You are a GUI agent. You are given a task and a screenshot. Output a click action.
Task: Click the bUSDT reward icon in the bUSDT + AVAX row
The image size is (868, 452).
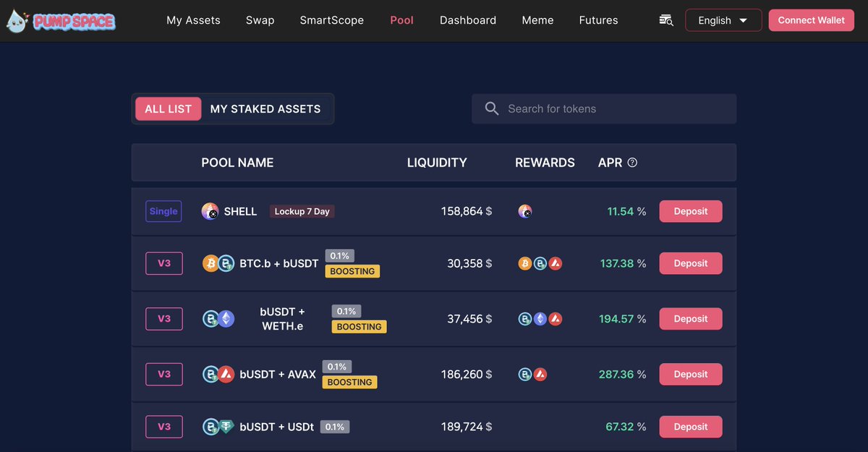(525, 375)
